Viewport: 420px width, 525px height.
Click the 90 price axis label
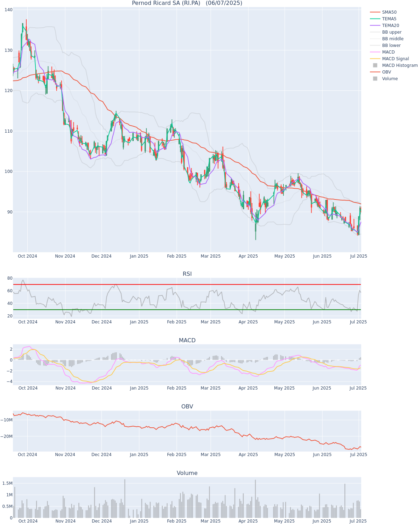coord(9,212)
